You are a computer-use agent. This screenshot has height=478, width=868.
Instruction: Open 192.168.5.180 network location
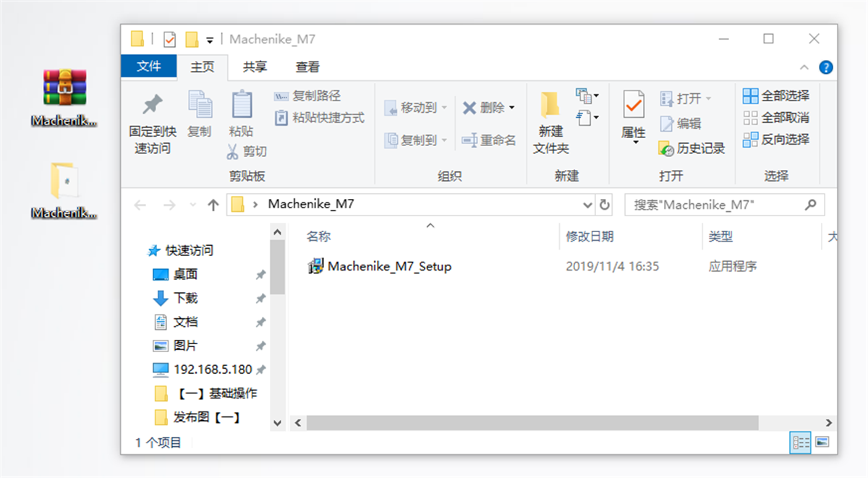203,370
